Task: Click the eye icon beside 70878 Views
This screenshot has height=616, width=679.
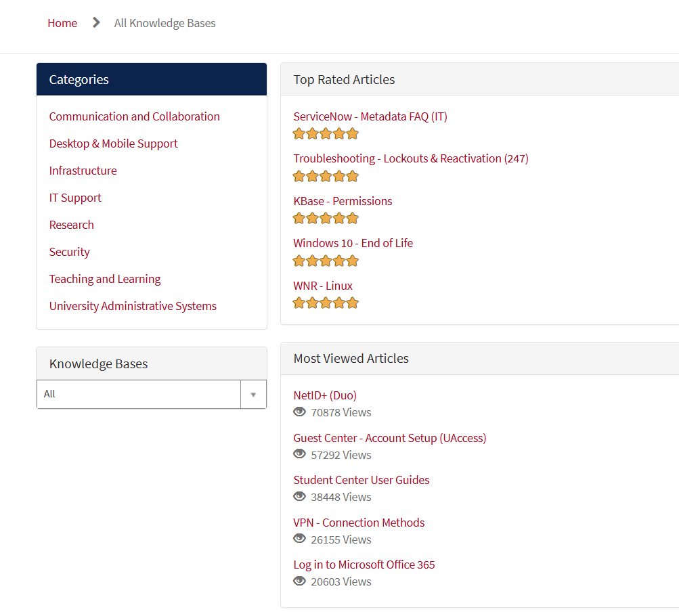Action: pos(299,412)
